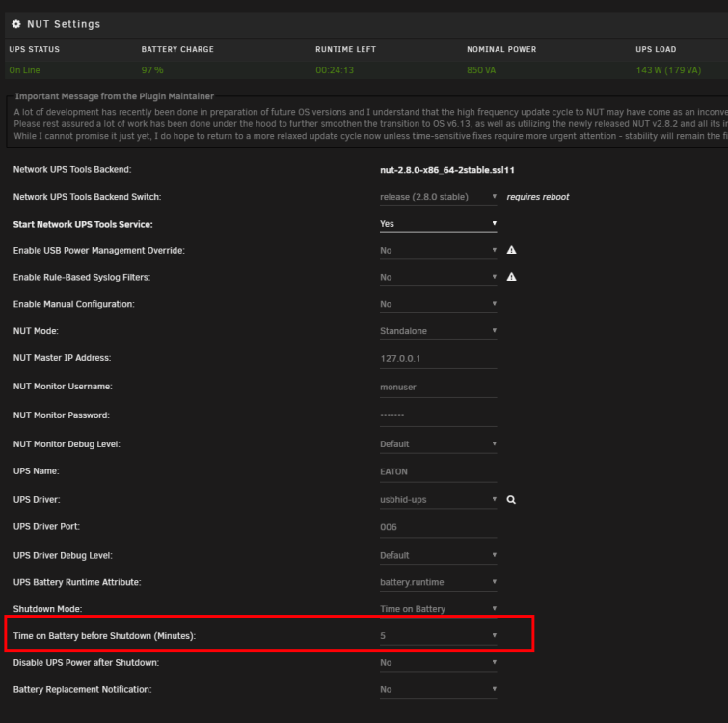Click the USB Power Management Override warning icon
Viewport: 728px width, 723px height.
tap(511, 250)
